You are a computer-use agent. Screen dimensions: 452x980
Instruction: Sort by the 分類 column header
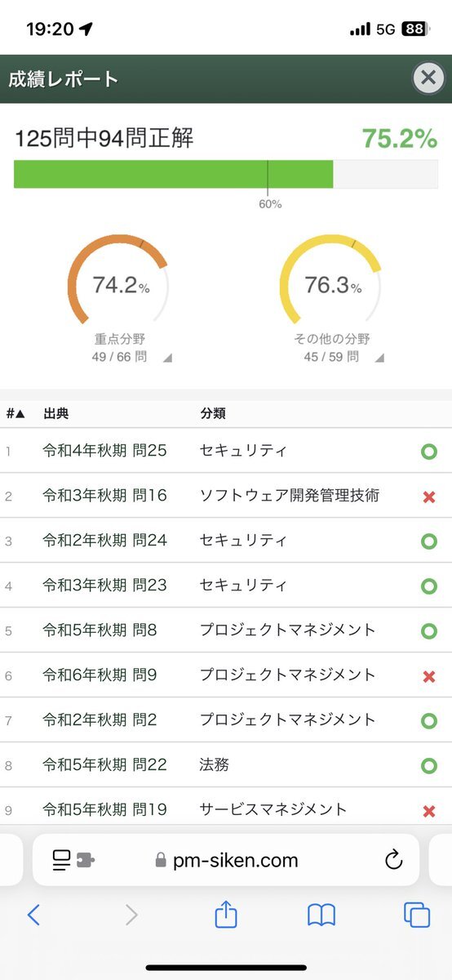click(x=213, y=413)
